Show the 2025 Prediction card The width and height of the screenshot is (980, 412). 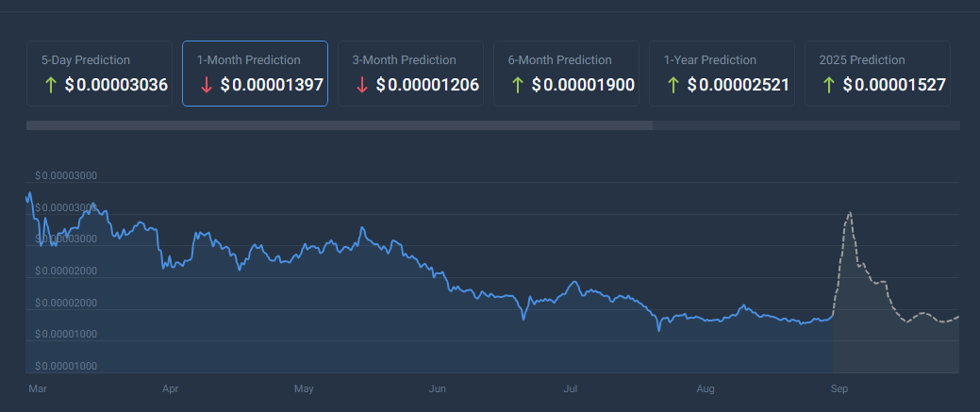click(877, 74)
